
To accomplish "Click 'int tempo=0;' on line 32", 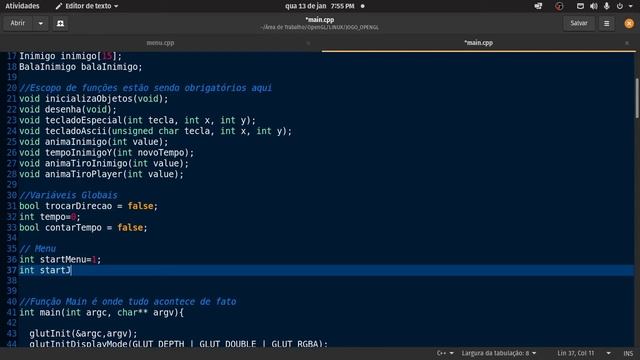I will 50,217.
